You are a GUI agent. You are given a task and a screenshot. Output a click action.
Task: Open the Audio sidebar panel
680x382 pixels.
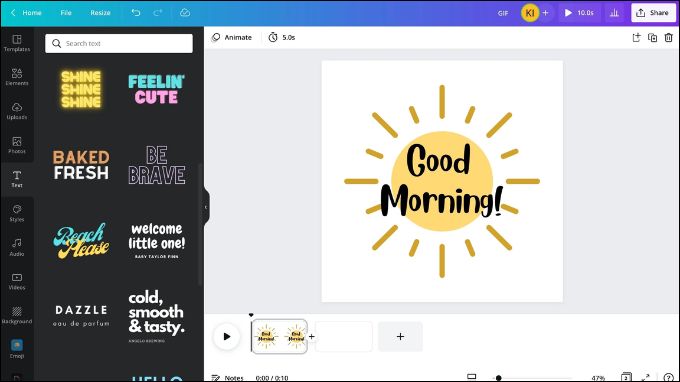(x=17, y=247)
